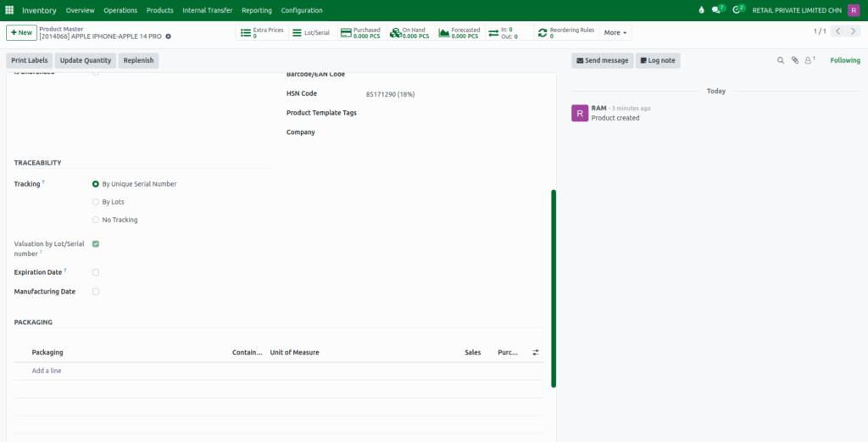Click the Replenish button
868x442 pixels.
pos(138,60)
